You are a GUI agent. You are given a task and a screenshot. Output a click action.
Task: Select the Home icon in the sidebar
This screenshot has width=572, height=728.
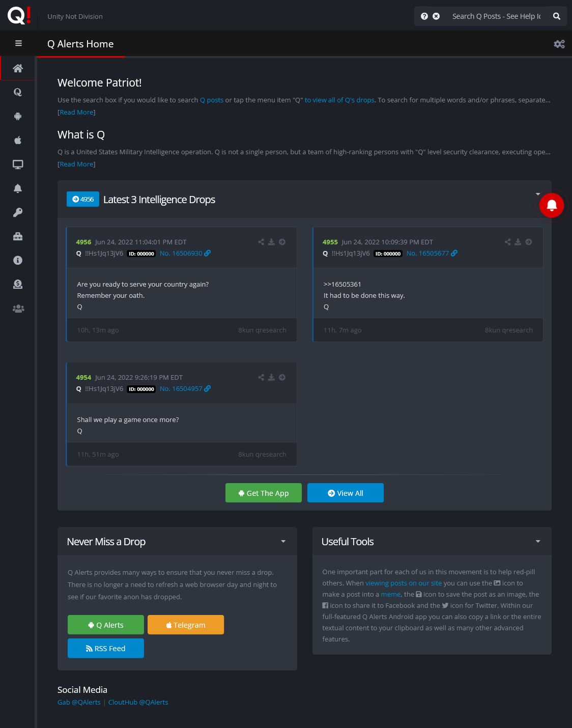coord(18,68)
